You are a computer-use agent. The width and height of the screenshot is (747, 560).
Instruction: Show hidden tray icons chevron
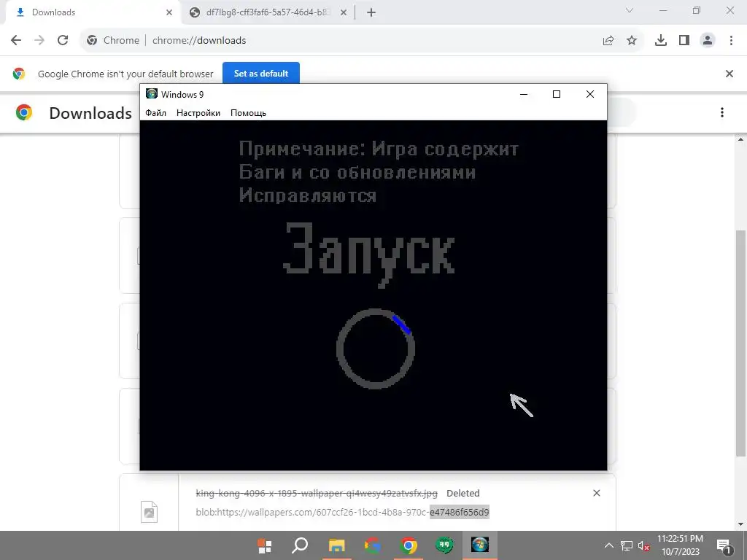(609, 545)
